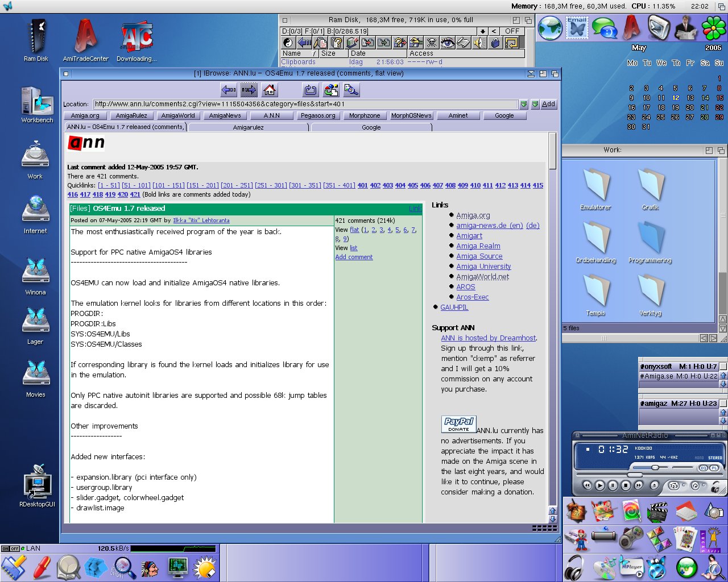The height and width of the screenshot is (582, 728).
Task: Follow the 'Add comment' link
Action: pos(354,257)
